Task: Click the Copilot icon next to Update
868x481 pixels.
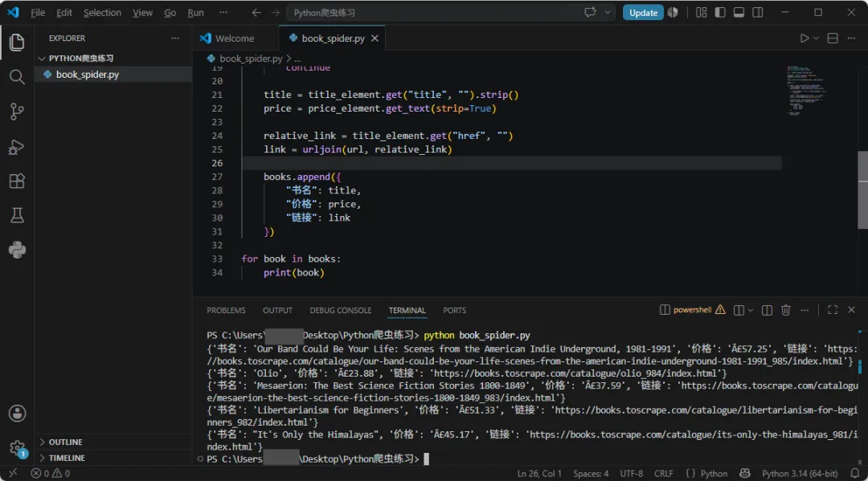Action: click(x=673, y=12)
